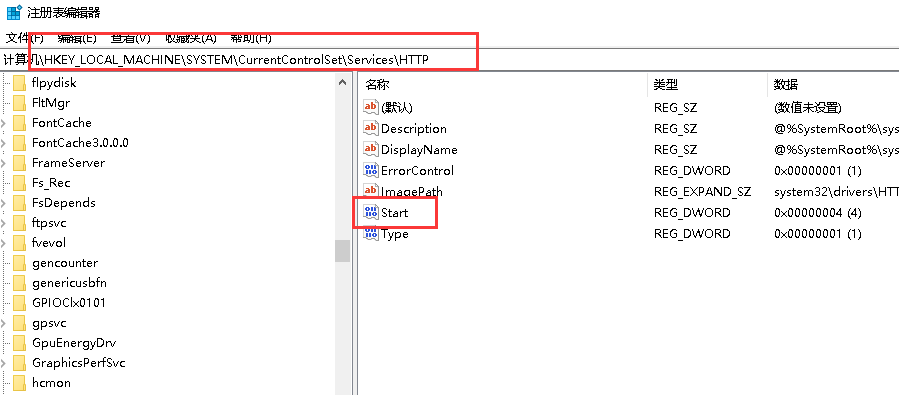Screen dimensions: 899x395
Task: Select the Fs_Rec folder icon
Action: tap(19, 183)
